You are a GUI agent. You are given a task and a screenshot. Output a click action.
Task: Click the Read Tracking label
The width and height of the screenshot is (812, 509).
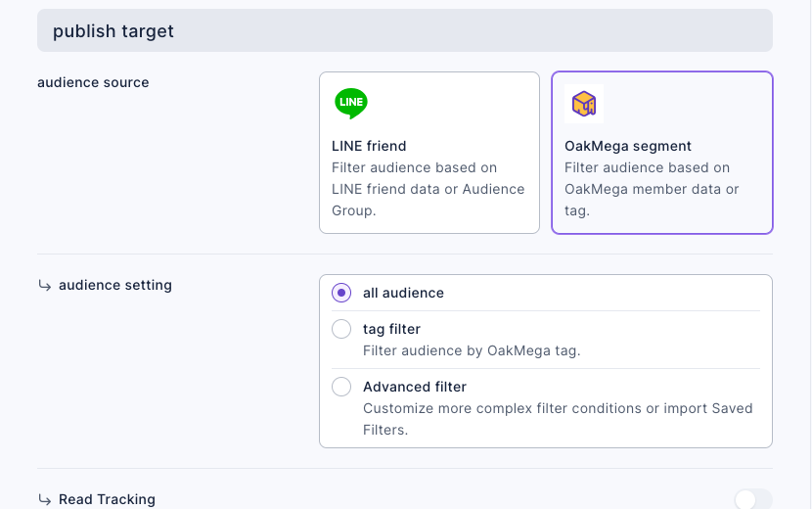[107, 499]
